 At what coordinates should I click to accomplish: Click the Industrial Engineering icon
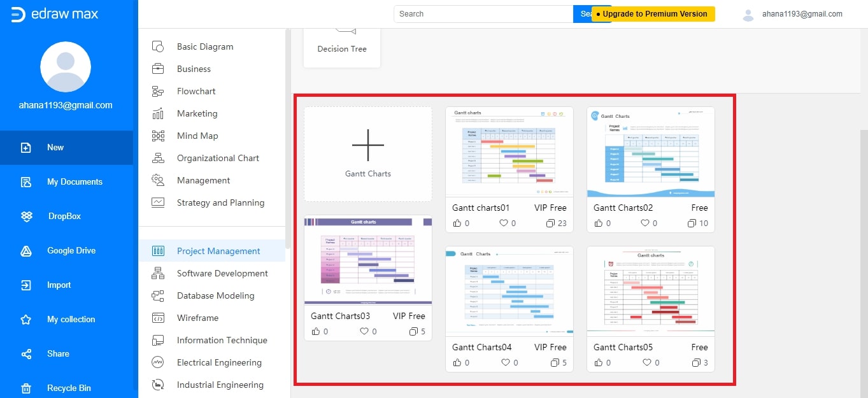pyautogui.click(x=158, y=385)
